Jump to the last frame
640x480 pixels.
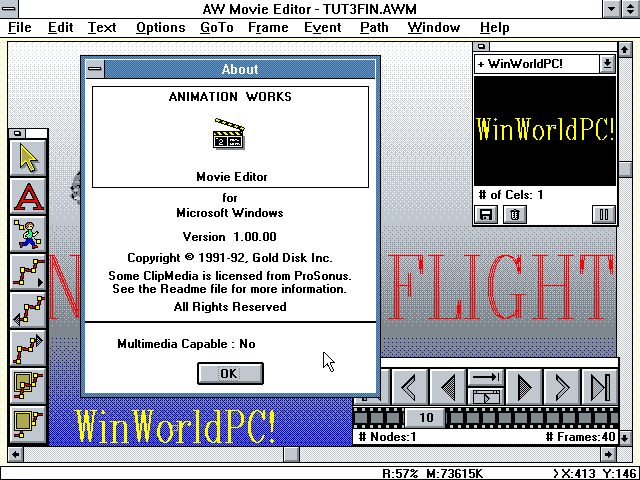coord(600,387)
